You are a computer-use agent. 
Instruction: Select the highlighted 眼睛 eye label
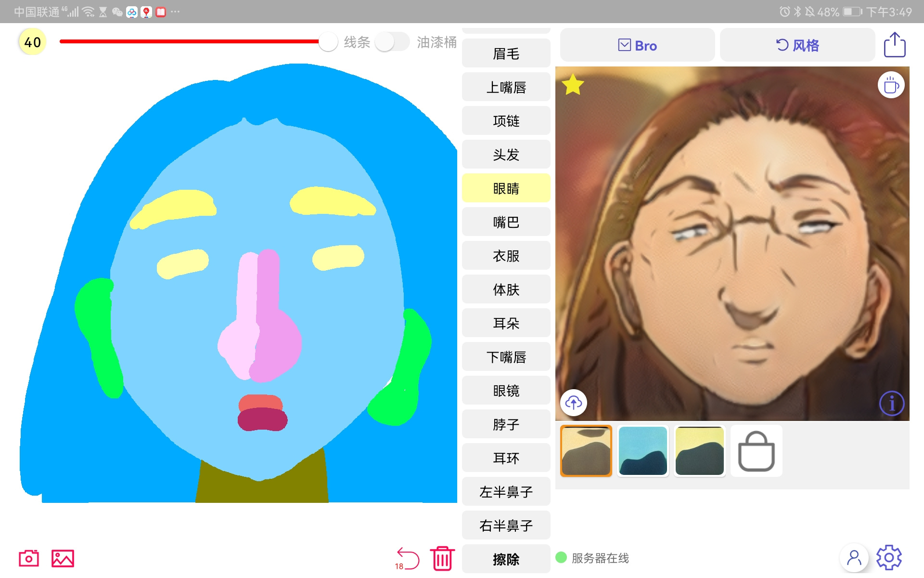506,188
